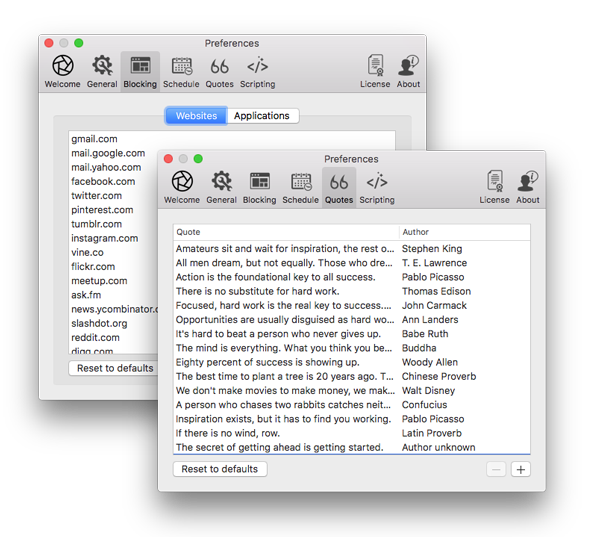The width and height of the screenshot is (600, 537).
Task: Select meetup.com entry
Action: (x=99, y=281)
